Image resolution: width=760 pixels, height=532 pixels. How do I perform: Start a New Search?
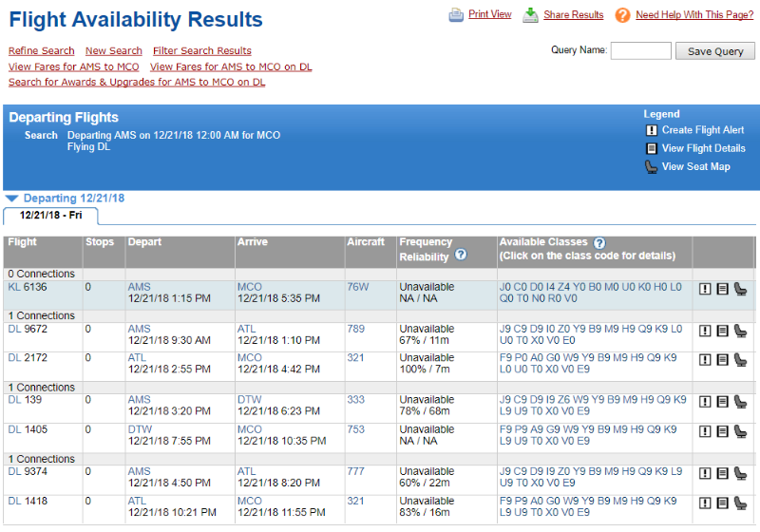pos(113,51)
